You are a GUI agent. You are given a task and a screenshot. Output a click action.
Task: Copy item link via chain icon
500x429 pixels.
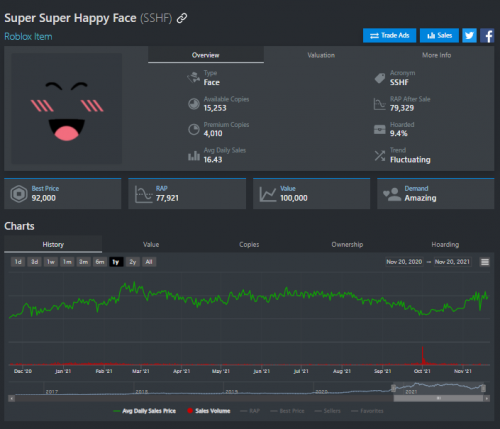(182, 18)
